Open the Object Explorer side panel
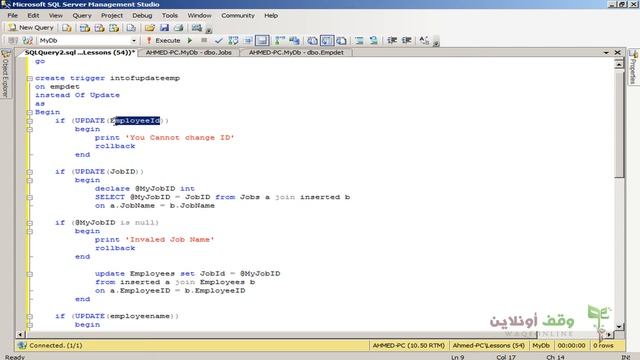 (5, 74)
